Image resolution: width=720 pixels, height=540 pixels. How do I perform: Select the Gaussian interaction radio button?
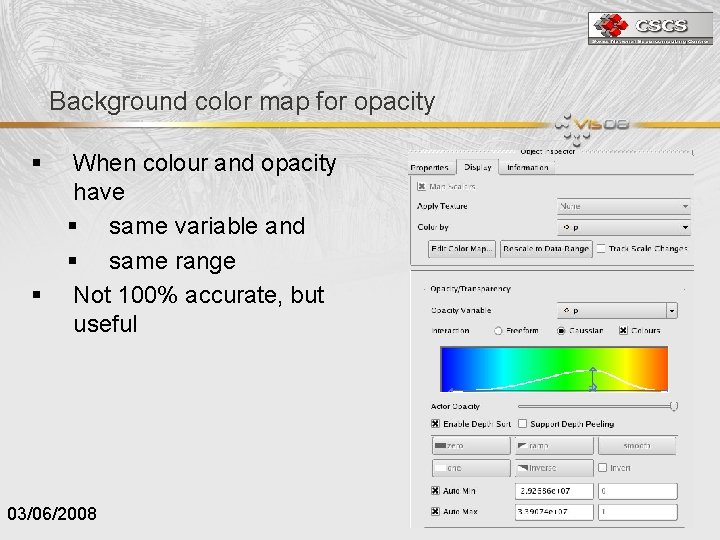tap(561, 331)
